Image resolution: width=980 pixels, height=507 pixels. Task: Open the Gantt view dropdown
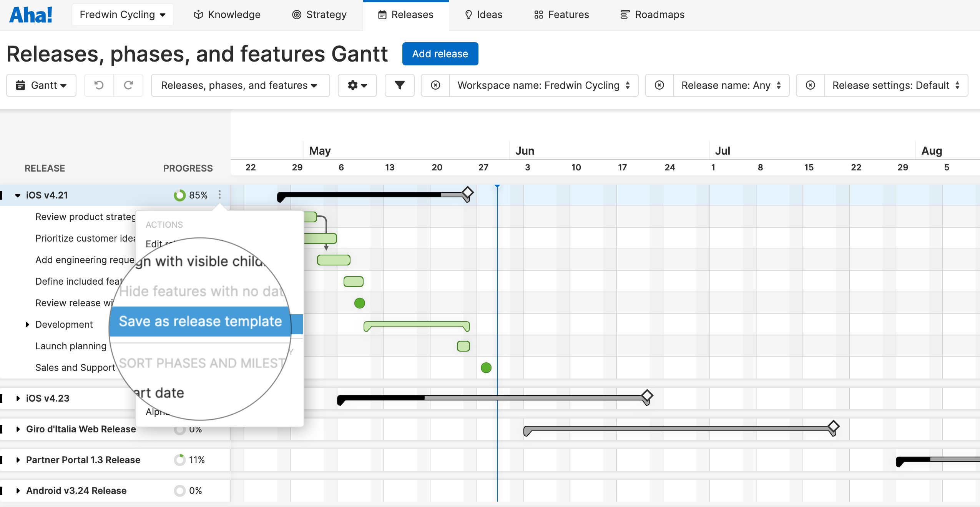coord(41,85)
